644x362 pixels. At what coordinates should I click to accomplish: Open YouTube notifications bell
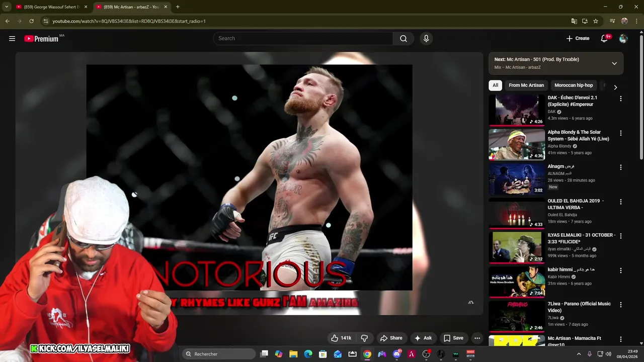click(605, 38)
